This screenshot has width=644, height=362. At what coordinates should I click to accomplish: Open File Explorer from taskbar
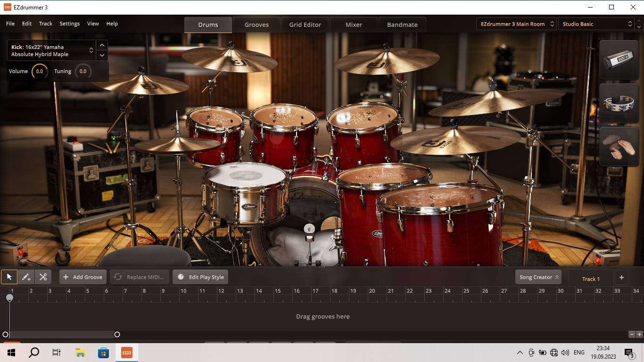click(80, 353)
